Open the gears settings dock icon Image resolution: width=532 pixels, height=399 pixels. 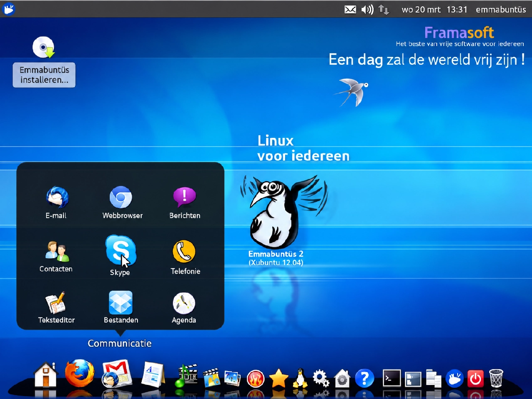pyautogui.click(x=320, y=378)
